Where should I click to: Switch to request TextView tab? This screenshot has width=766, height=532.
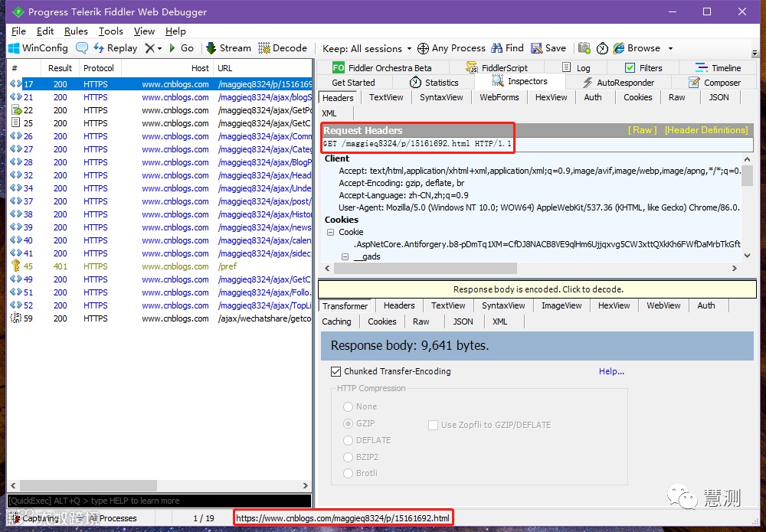pos(386,97)
